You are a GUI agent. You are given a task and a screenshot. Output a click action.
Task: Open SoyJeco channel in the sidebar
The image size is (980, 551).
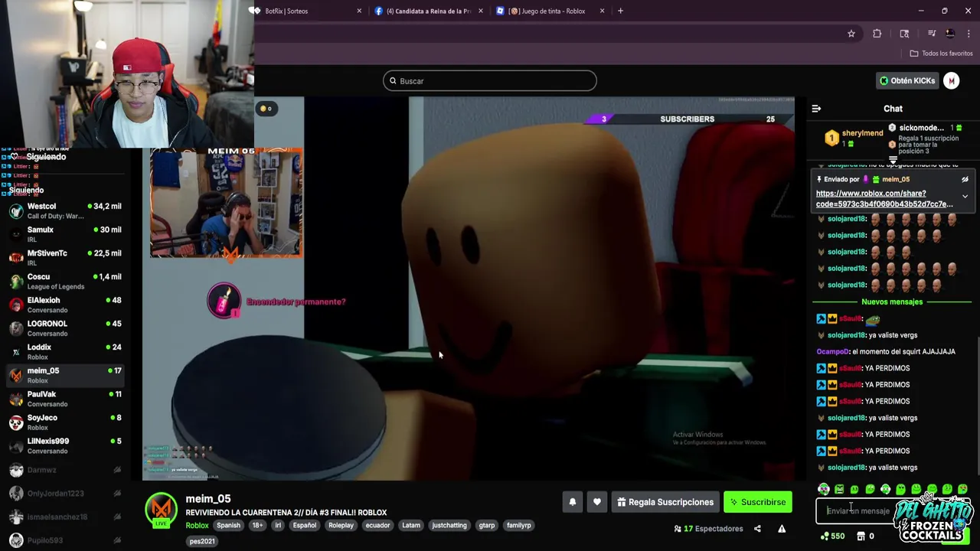65,422
